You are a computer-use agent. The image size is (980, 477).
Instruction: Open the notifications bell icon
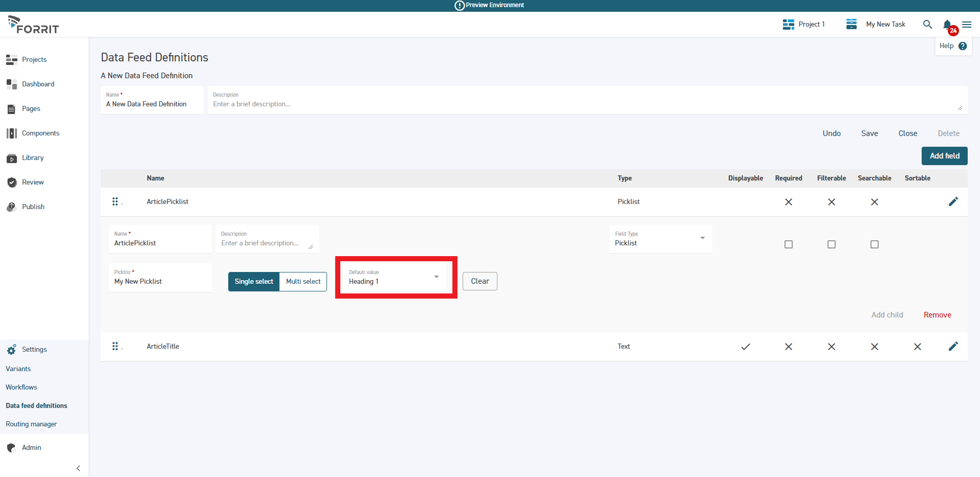pos(947,25)
